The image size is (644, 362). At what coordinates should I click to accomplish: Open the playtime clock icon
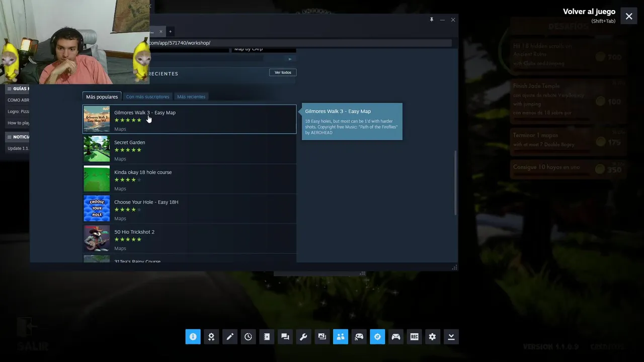pos(248,337)
